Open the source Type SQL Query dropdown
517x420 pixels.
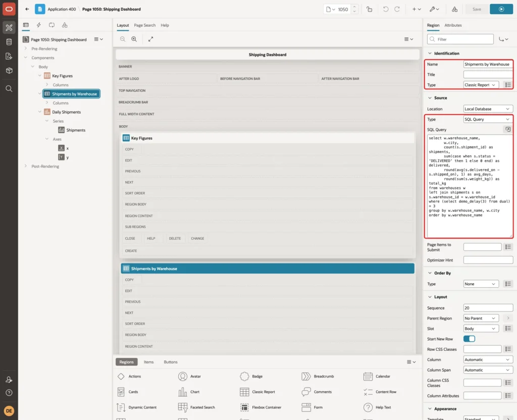point(488,119)
